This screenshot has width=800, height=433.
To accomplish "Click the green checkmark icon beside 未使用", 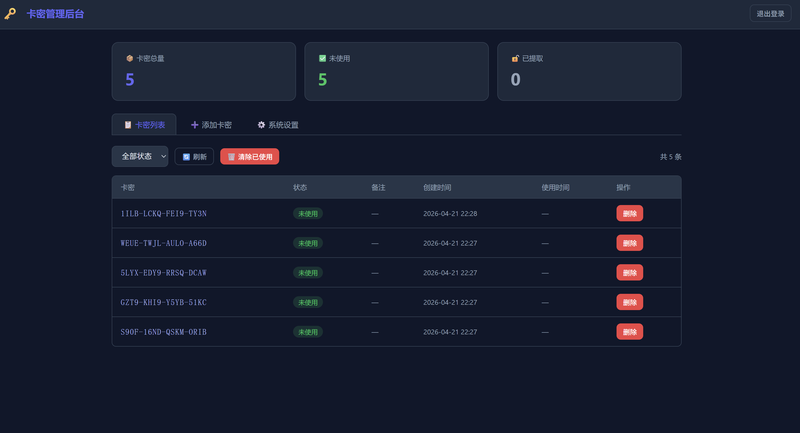I will pos(322,59).
